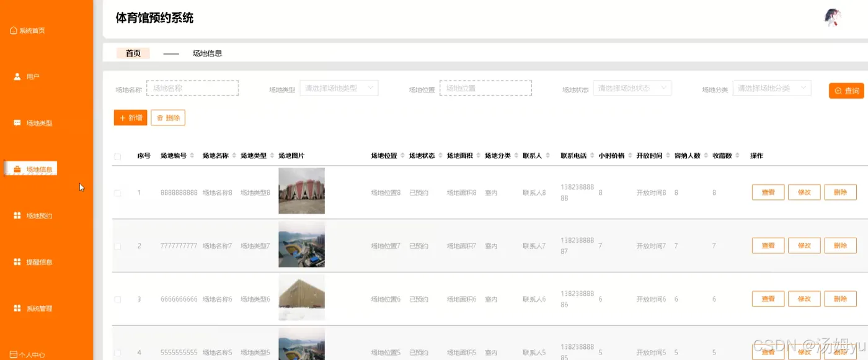
Task: Click 删除 for 场地名称7 row
Action: coord(840,246)
